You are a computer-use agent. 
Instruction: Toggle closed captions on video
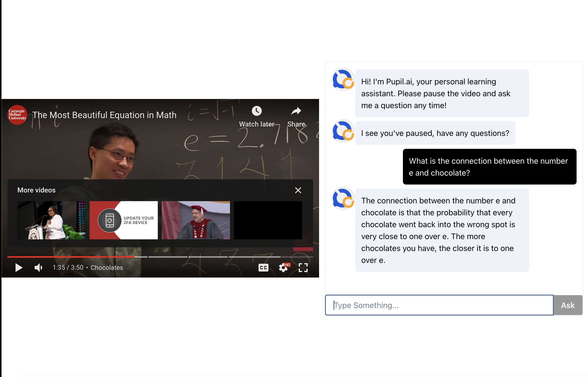point(263,268)
